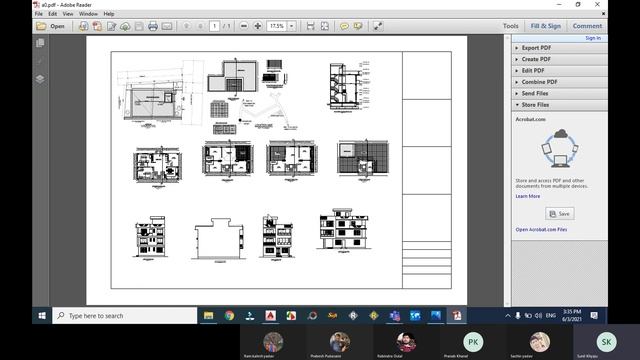The image size is (640, 360).
Task: Click the Open text button in toolbar
Action: [58, 26]
